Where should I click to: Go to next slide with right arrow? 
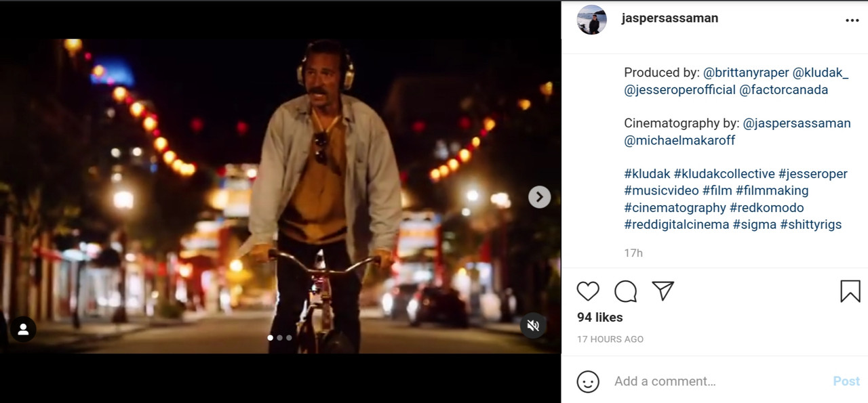pos(539,197)
